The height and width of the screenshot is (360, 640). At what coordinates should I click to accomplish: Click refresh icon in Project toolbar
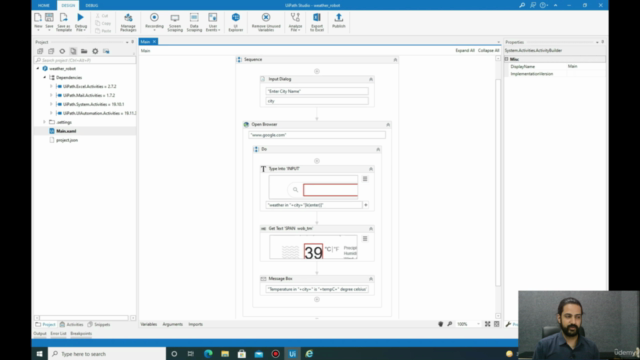(x=62, y=51)
